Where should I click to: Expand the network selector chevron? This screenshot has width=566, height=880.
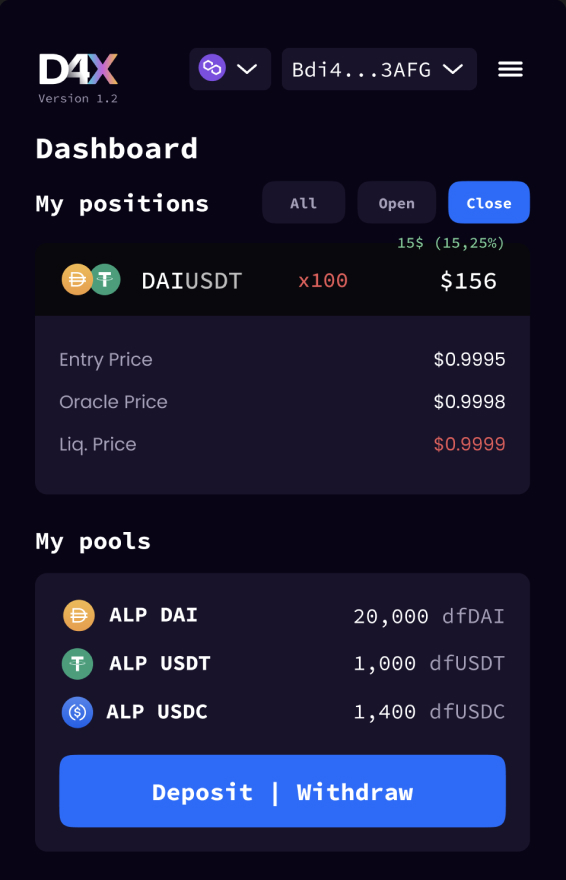click(x=247, y=69)
